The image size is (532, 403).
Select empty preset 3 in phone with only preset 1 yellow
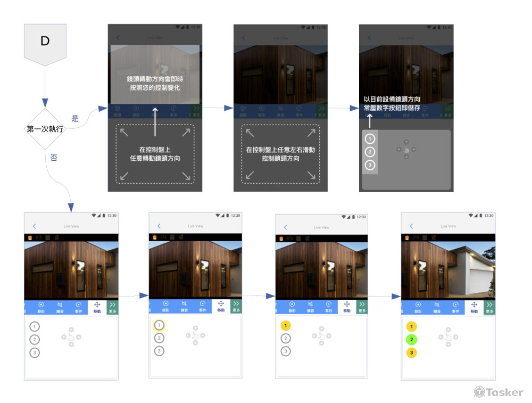click(x=286, y=351)
